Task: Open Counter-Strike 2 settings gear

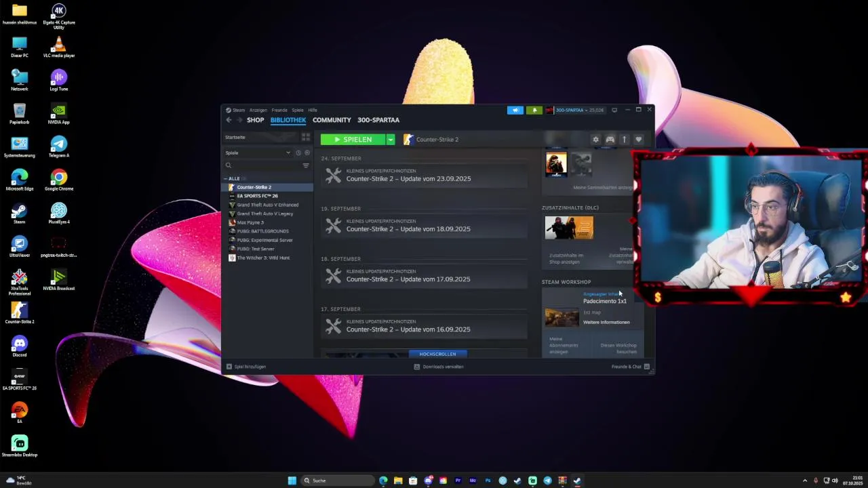Action: coord(595,140)
